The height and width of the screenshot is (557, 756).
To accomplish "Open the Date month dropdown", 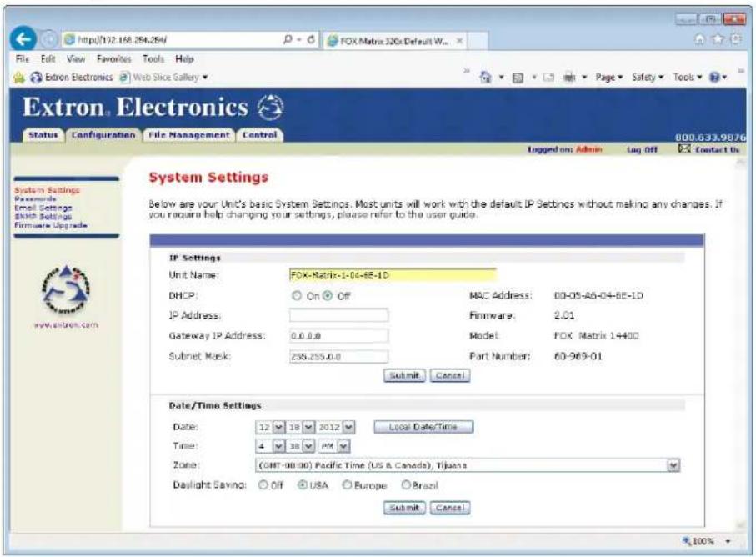I will click(278, 427).
